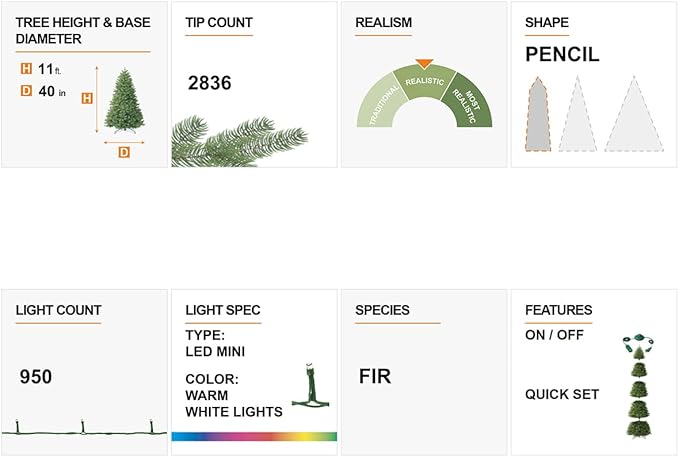The image size is (679, 457).
Task: Click the Light Count heading
Action: 58,310
